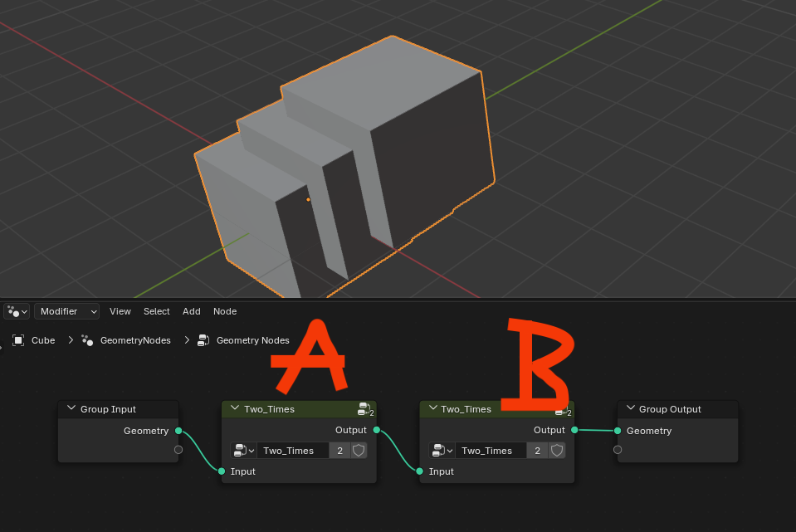Click the GeometryNodes breadcrumb label
Image resolution: width=796 pixels, height=532 pixels.
(135, 340)
